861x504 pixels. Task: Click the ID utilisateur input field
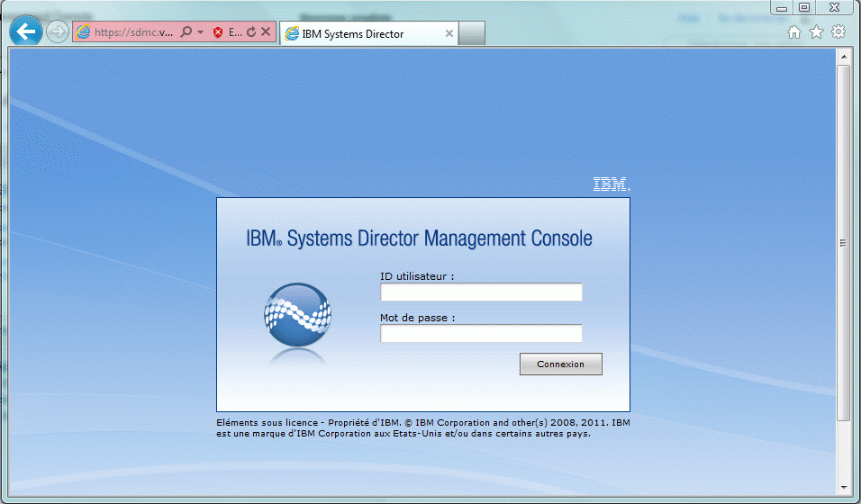pos(481,292)
